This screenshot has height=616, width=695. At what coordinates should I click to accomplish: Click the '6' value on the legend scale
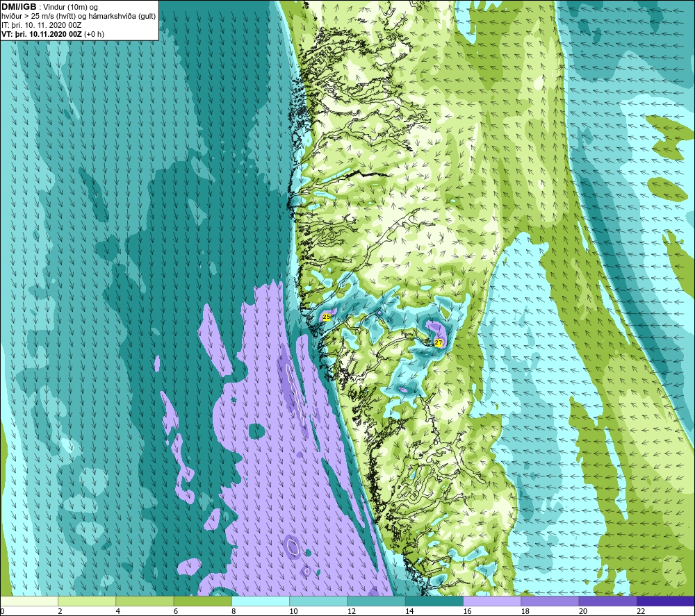[x=176, y=611]
